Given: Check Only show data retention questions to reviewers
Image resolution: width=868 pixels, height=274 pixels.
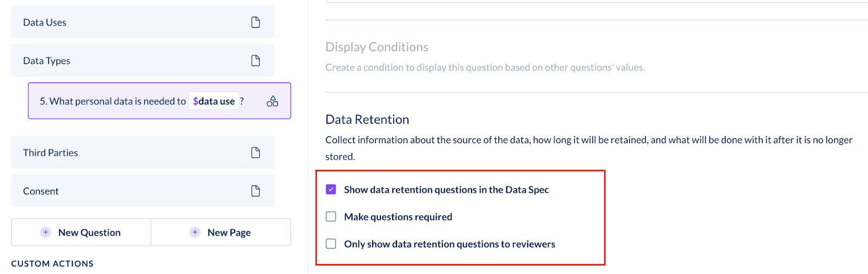Looking at the screenshot, I should point(331,244).
